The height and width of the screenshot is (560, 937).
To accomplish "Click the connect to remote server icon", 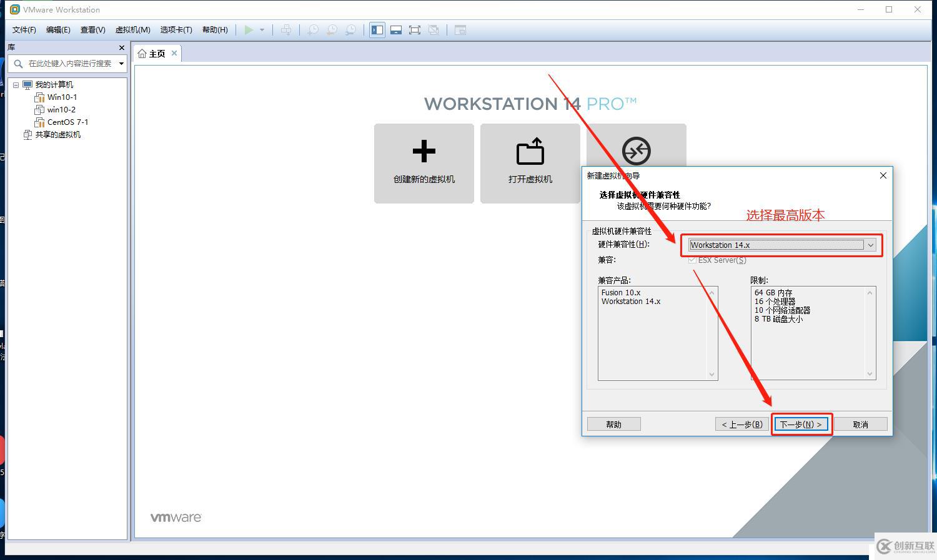I will click(636, 150).
